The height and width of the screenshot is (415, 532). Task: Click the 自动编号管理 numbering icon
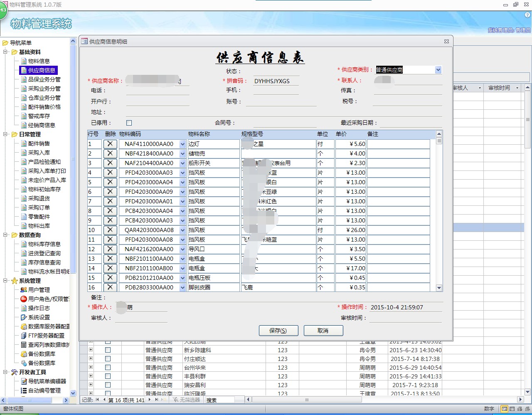tap(24, 390)
